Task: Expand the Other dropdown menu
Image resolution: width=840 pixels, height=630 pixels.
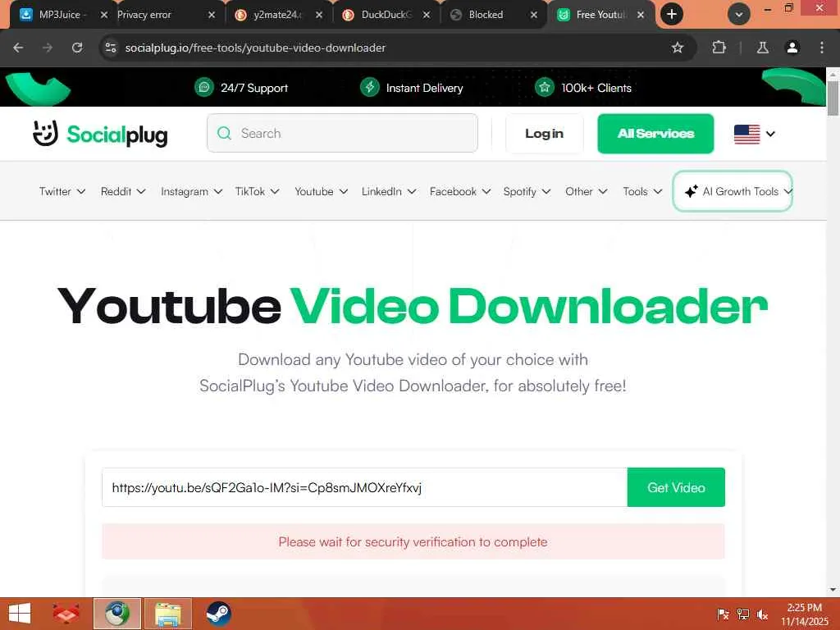Action: [x=586, y=191]
